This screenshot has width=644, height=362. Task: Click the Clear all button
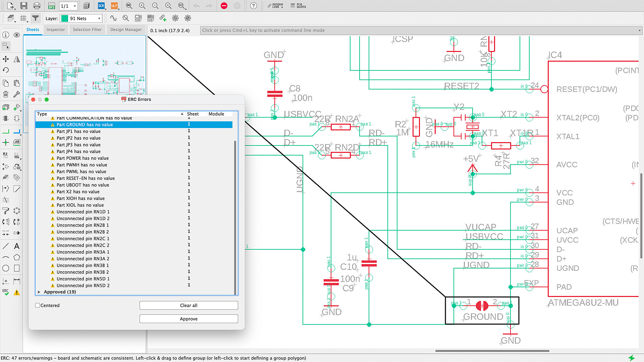[x=189, y=305]
